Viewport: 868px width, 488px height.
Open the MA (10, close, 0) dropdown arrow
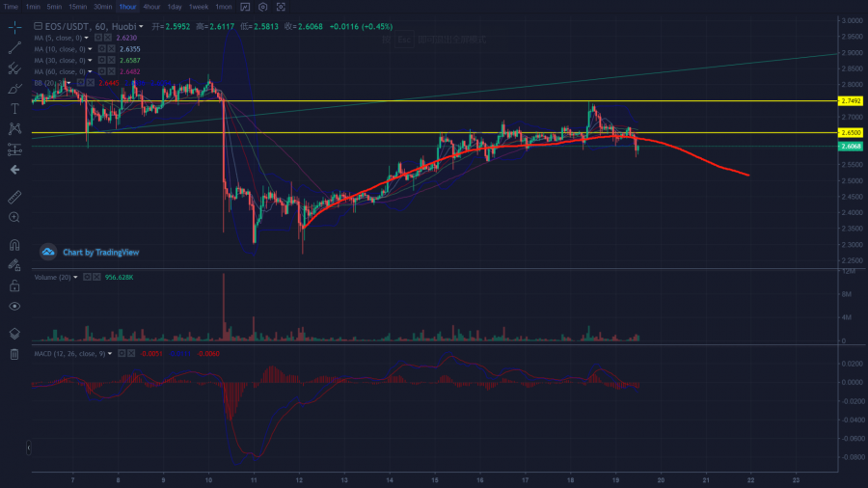coord(91,49)
